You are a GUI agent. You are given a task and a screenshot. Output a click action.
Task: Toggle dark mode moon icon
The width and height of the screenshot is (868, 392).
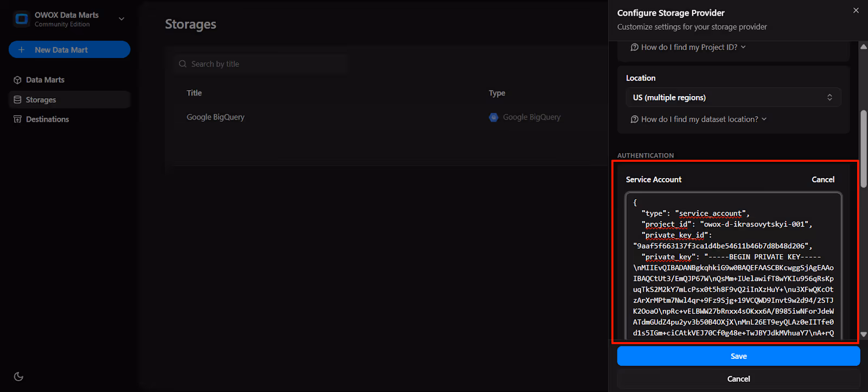[x=18, y=376]
